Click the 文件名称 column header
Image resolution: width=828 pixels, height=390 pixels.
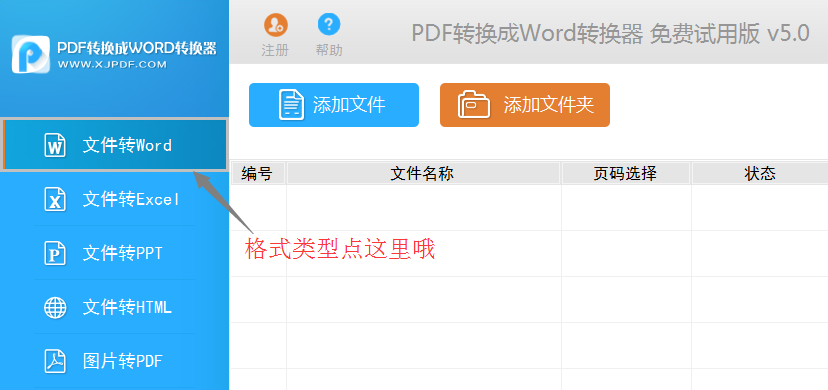pyautogui.click(x=423, y=173)
